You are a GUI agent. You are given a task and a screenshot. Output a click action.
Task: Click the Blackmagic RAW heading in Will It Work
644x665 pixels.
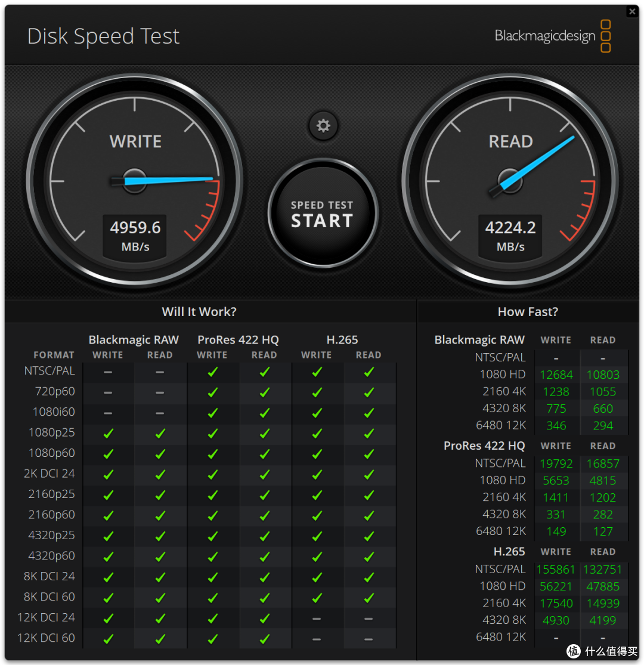(x=134, y=340)
